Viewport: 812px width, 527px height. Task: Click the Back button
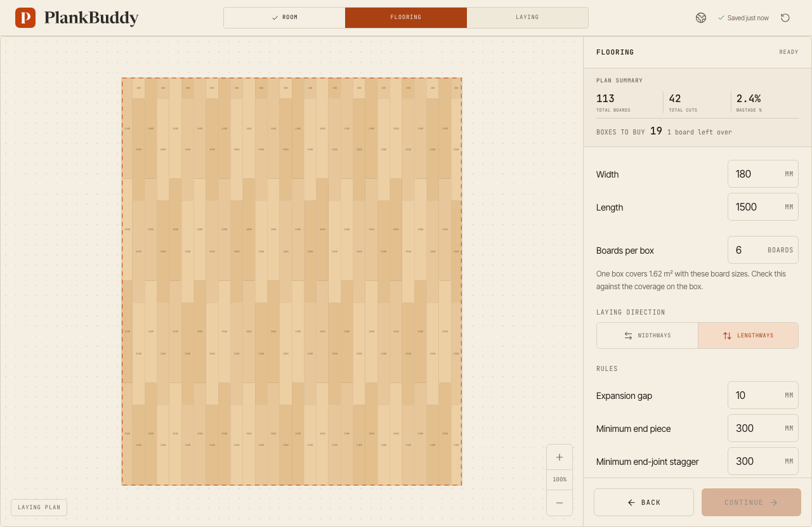(644, 502)
